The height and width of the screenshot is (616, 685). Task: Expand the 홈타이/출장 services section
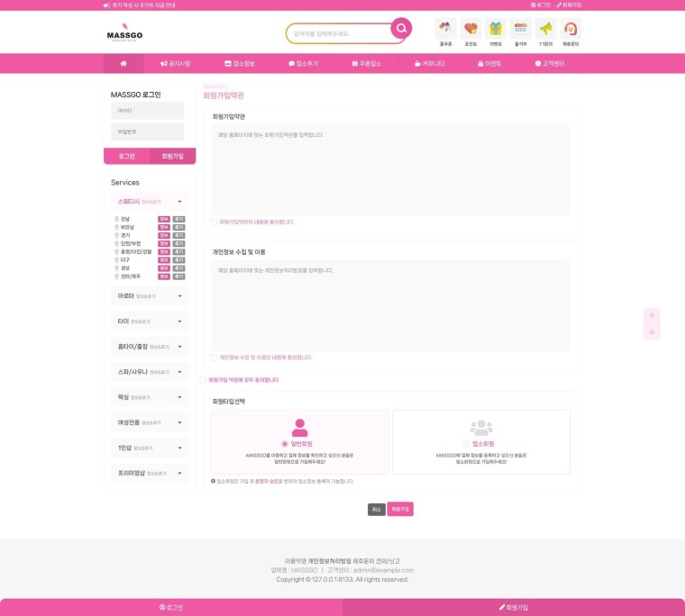click(150, 347)
